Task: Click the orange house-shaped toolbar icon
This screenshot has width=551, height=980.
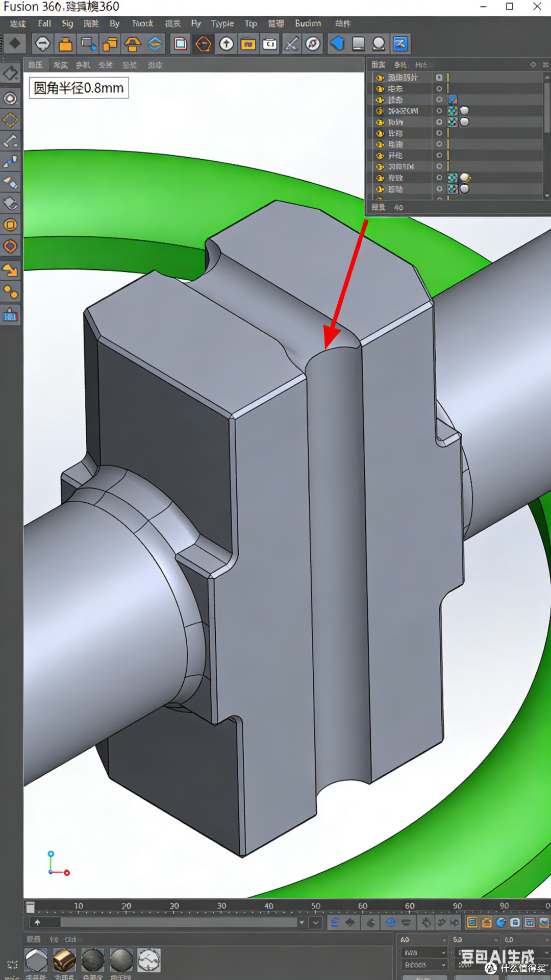Action: click(x=133, y=44)
